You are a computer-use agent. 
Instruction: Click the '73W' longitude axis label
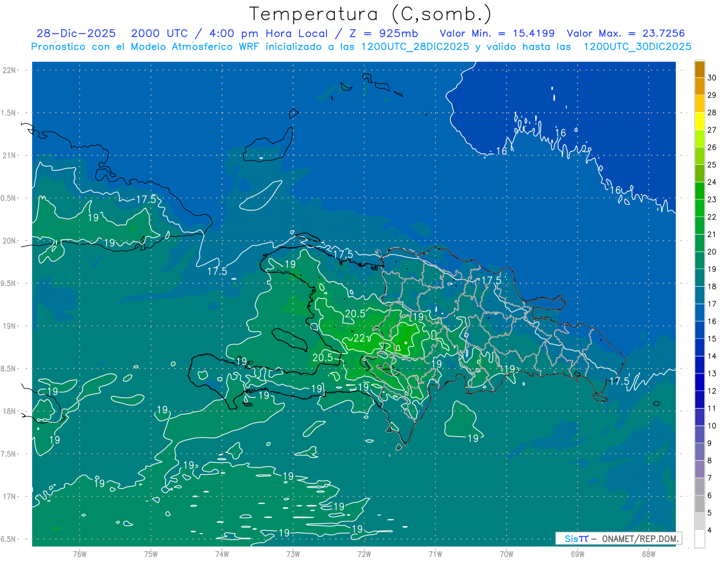[x=293, y=554]
